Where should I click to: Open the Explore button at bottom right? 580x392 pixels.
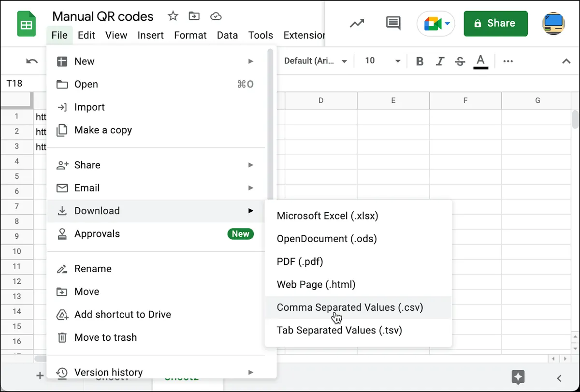[518, 377]
